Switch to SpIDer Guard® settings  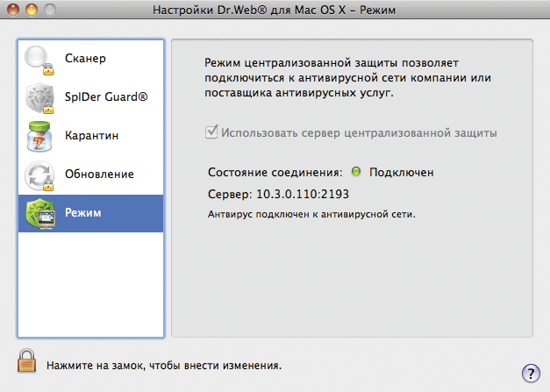click(x=106, y=96)
